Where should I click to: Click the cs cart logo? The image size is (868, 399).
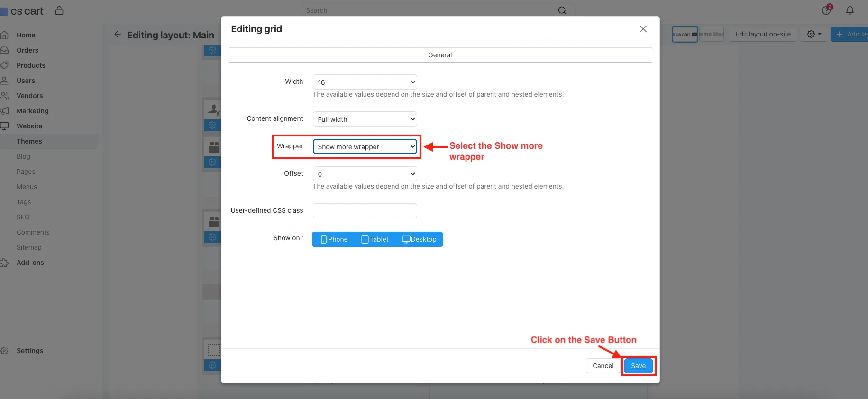pos(22,11)
